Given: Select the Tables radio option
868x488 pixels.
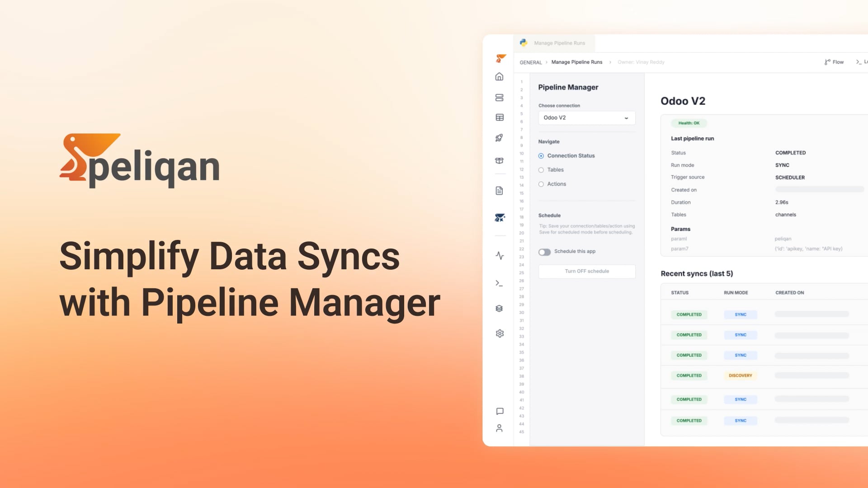Looking at the screenshot, I should (x=541, y=170).
